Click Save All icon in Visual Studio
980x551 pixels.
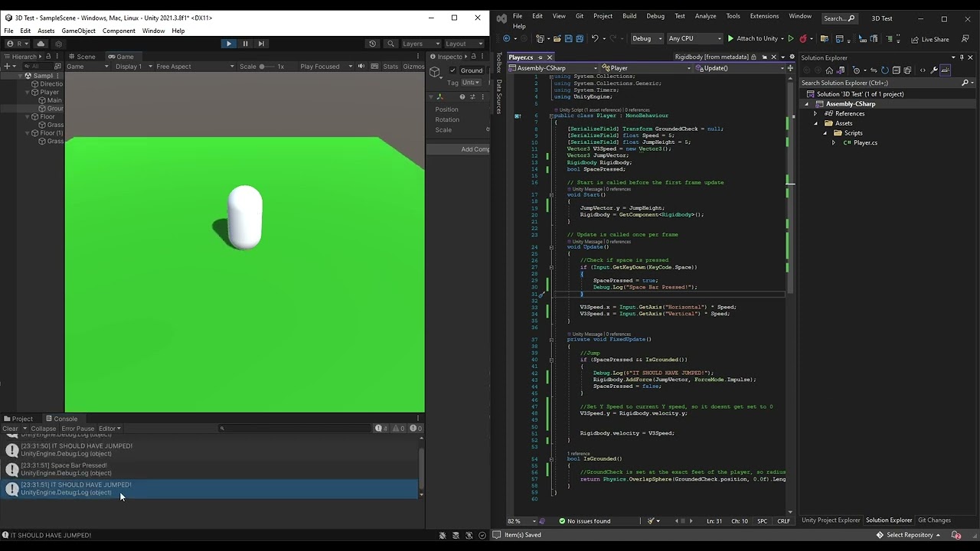(580, 39)
